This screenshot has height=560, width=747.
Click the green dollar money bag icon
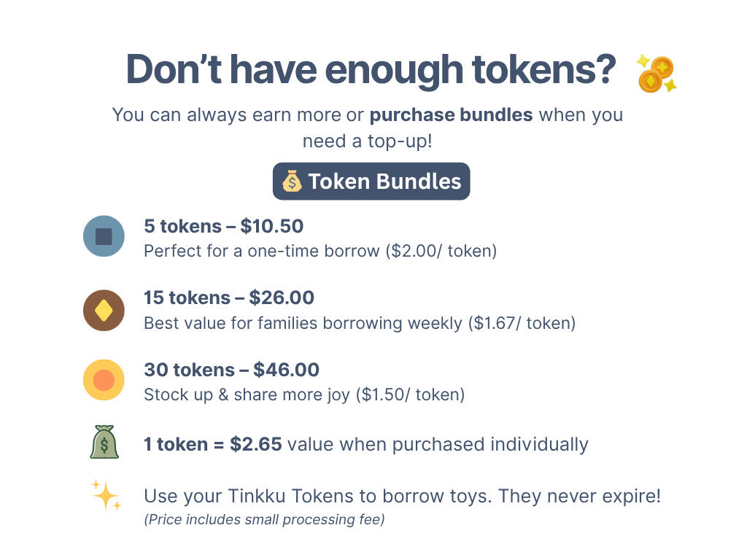(x=104, y=443)
